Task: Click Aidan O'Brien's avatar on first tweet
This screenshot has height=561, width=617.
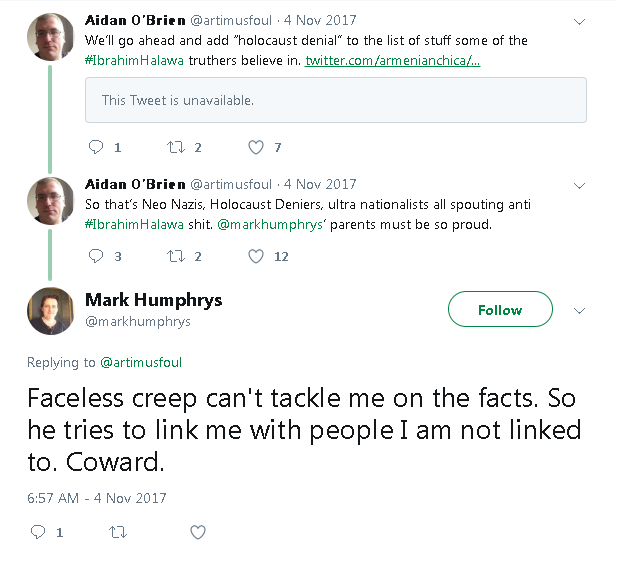Action: click(x=50, y=36)
